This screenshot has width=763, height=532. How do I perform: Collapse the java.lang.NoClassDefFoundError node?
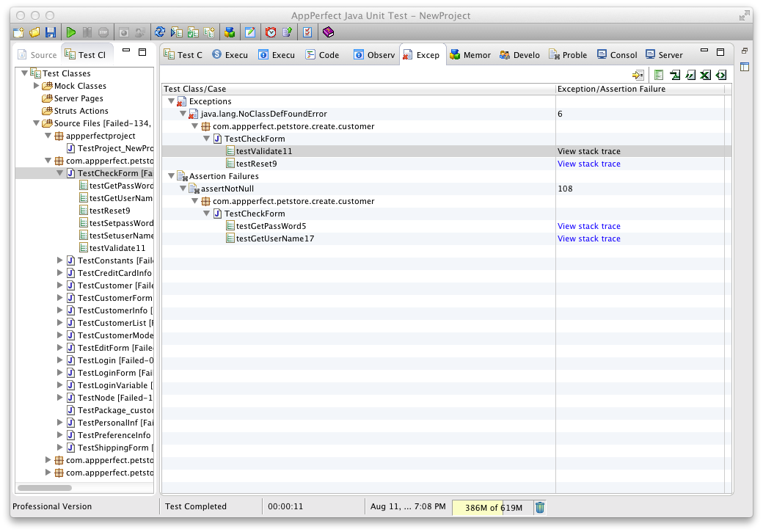pos(183,114)
